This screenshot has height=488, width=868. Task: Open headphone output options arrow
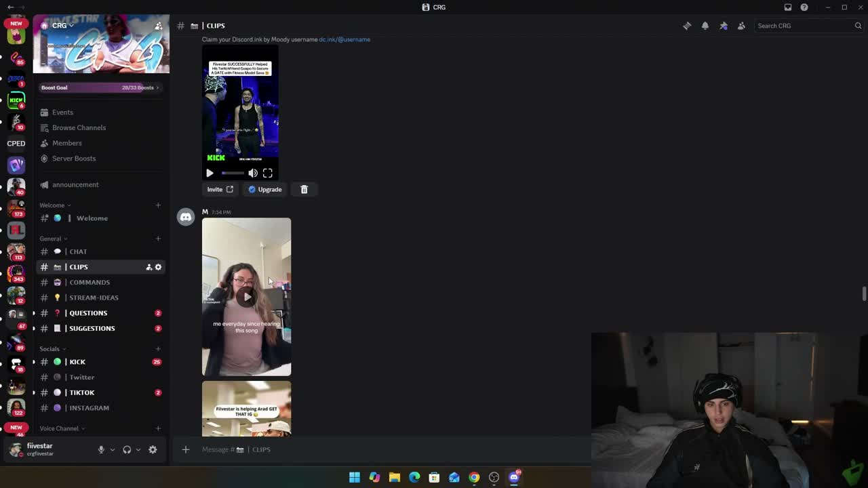click(x=138, y=449)
